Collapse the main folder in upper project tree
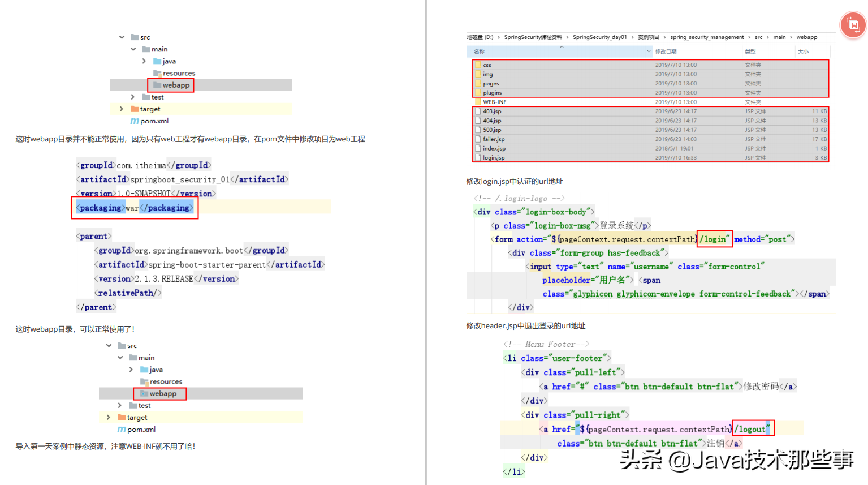 point(133,49)
